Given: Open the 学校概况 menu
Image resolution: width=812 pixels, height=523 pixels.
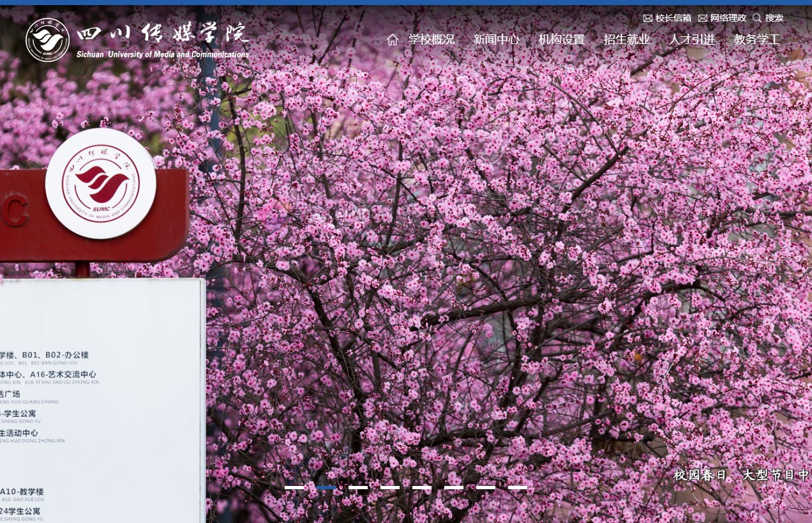Looking at the screenshot, I should [432, 40].
